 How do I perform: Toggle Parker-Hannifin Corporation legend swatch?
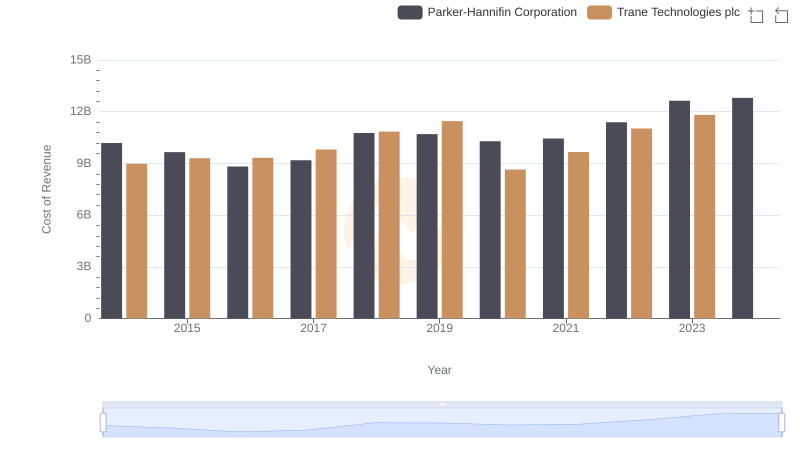point(410,12)
